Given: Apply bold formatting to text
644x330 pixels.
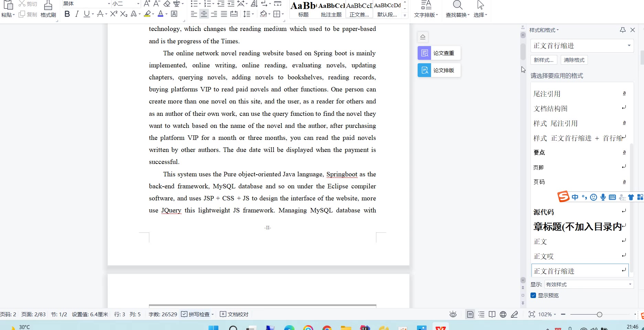Looking at the screenshot, I should pyautogui.click(x=67, y=14).
